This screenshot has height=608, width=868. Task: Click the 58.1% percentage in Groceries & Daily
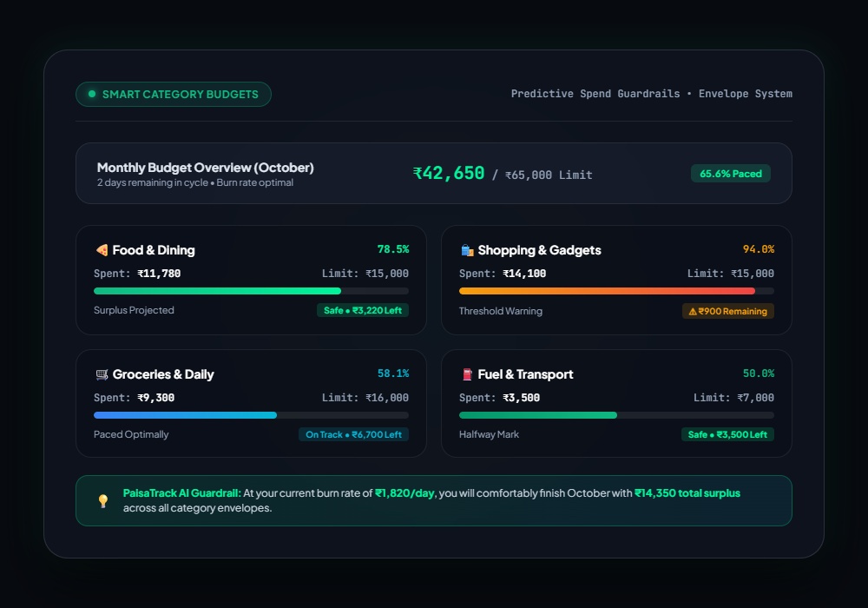click(393, 373)
